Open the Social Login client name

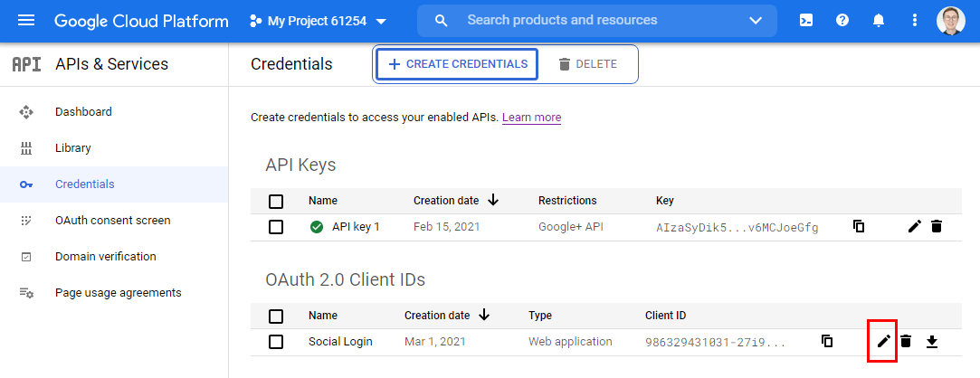[340, 343]
